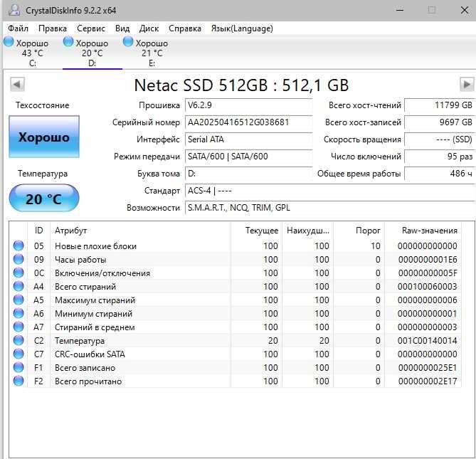Click the SATA/600 transfer mode field
This screenshot has width=476, height=459.
[248, 157]
